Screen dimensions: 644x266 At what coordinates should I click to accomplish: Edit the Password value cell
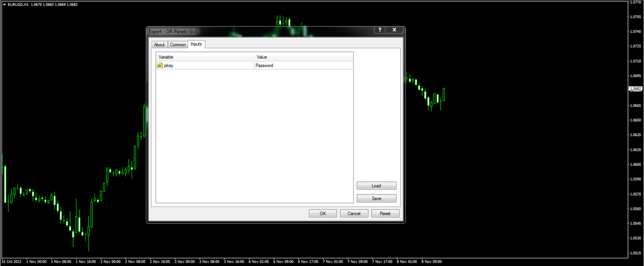point(303,65)
